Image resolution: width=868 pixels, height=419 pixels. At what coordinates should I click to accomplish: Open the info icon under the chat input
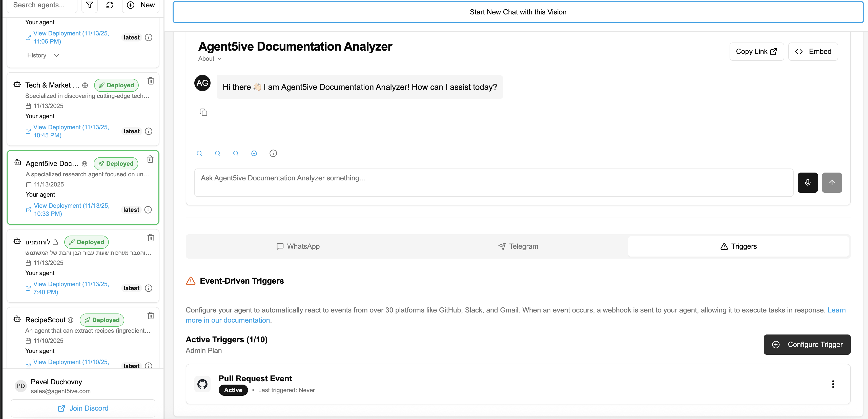click(x=273, y=153)
